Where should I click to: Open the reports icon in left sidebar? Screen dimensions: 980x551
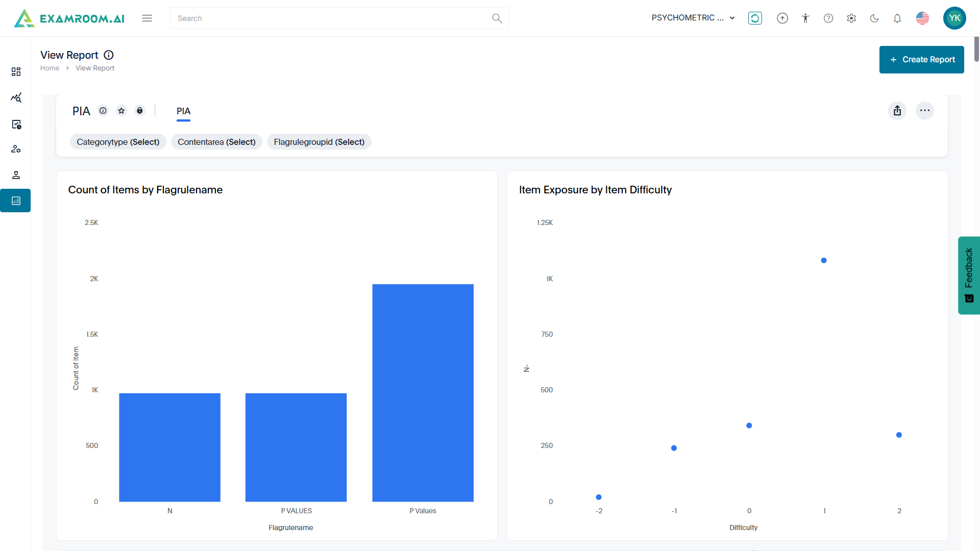tap(16, 201)
